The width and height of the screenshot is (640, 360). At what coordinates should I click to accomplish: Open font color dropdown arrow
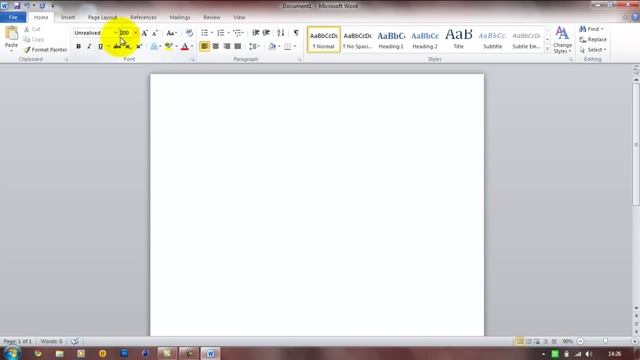click(x=192, y=47)
